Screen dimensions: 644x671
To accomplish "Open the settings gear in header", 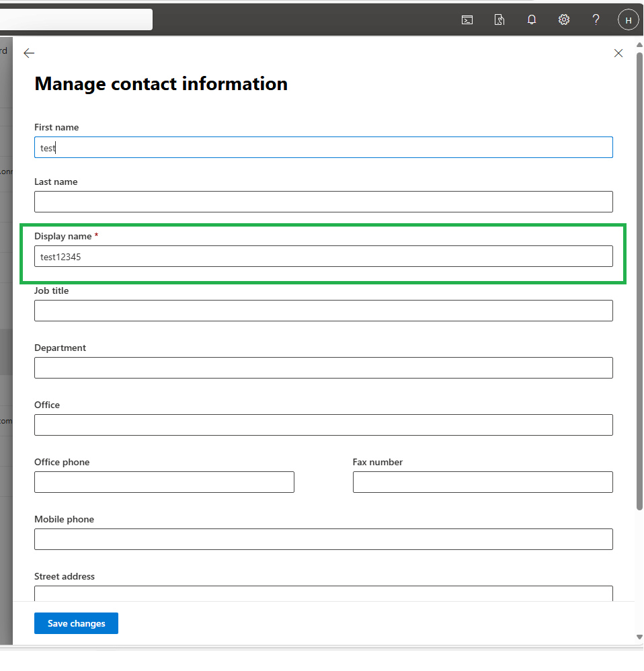I will [563, 19].
